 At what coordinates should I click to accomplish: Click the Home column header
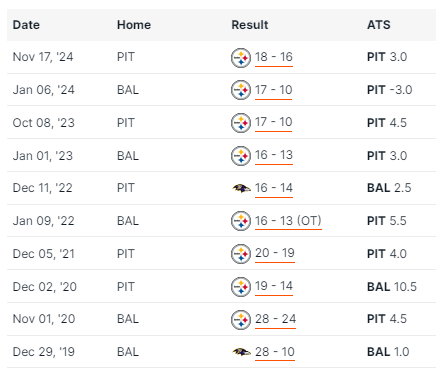click(134, 25)
